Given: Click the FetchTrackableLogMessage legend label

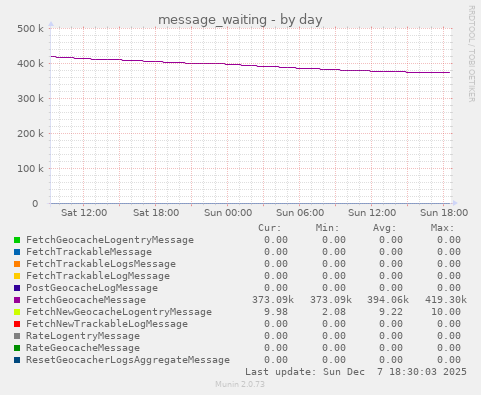Looking at the screenshot, I should (x=98, y=276).
